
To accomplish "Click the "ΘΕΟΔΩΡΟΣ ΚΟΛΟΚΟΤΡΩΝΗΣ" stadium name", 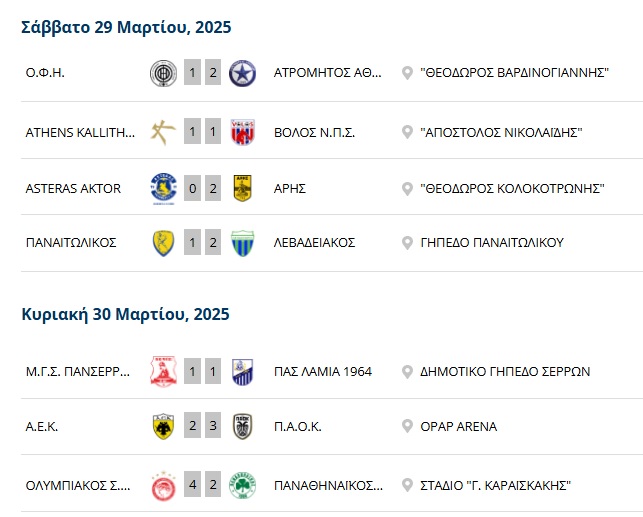I will [512, 189].
